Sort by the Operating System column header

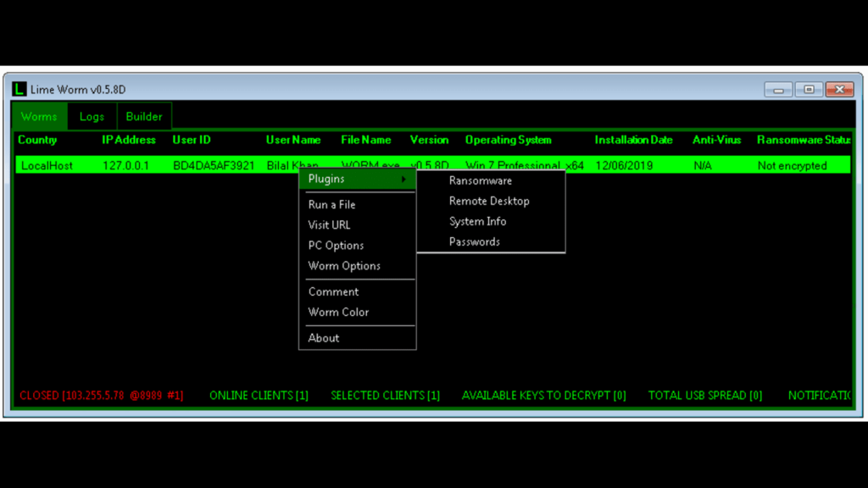pos(508,140)
